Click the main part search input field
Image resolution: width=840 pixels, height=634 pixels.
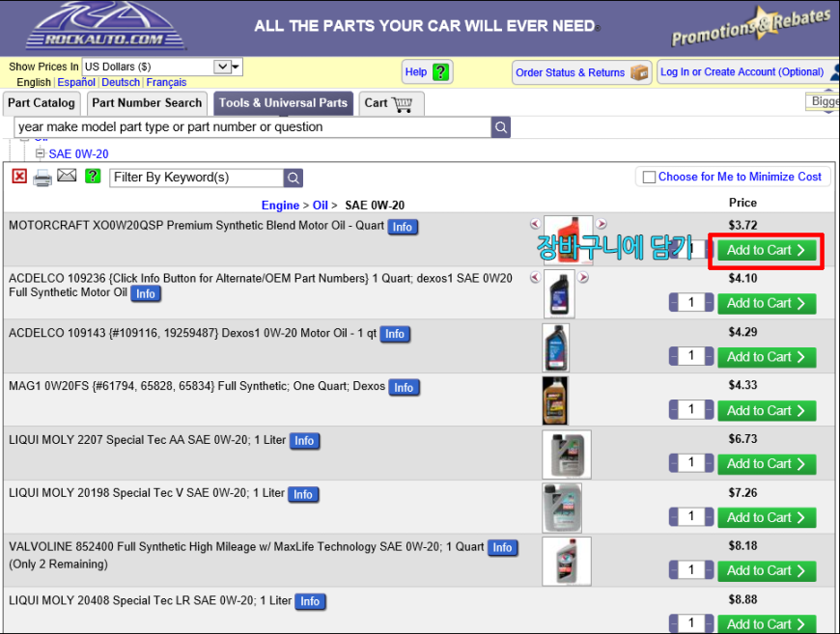252,127
